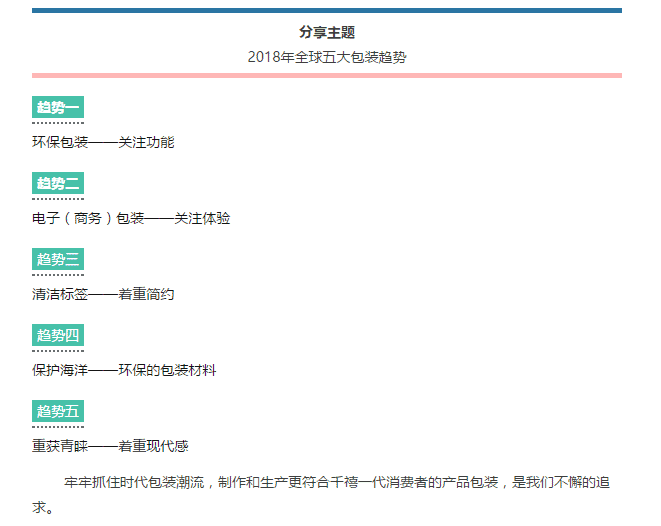Viewport: 661px width, 526px height.
Task: Select the 2018年全球五大包装趋势 subtitle
Action: pos(327,57)
